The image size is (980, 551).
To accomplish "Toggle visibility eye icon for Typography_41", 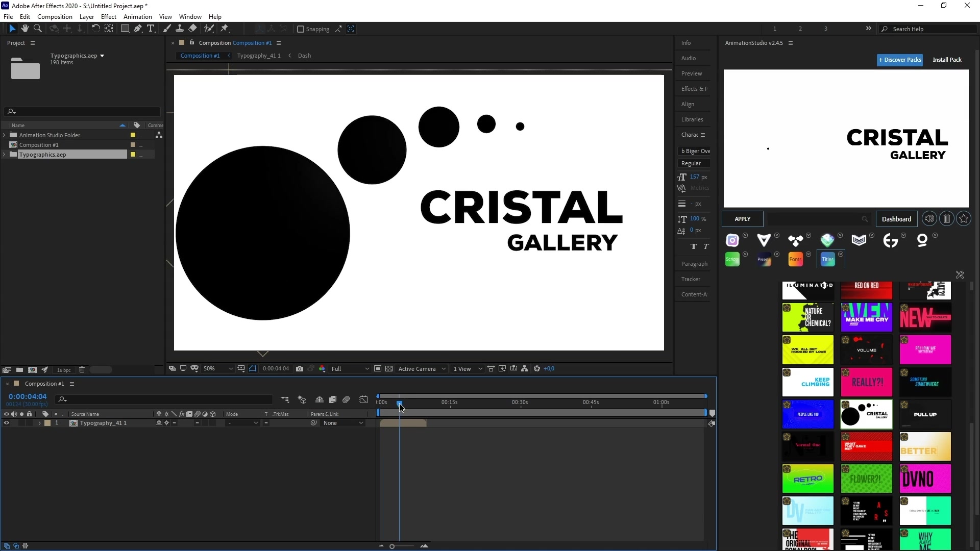I will [x=6, y=422].
